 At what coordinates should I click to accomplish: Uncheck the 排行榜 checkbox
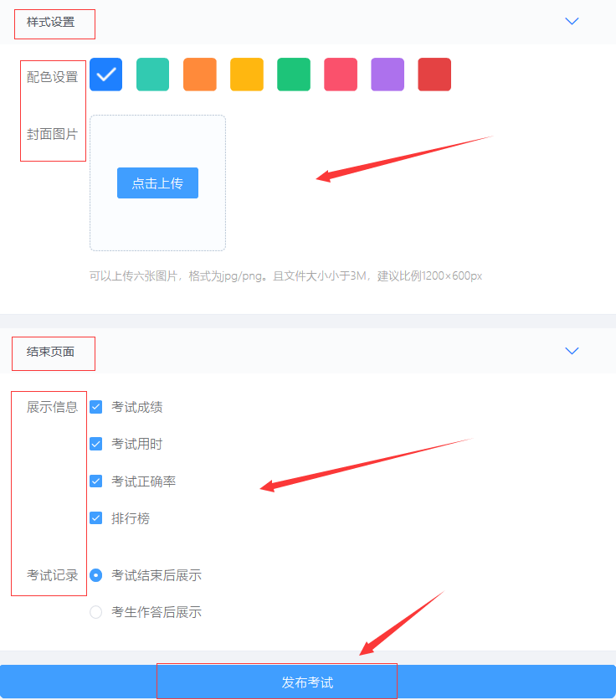[x=96, y=518]
